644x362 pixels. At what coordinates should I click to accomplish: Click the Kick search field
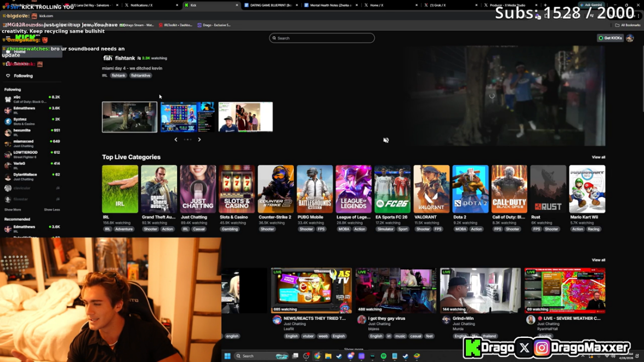tap(322, 38)
